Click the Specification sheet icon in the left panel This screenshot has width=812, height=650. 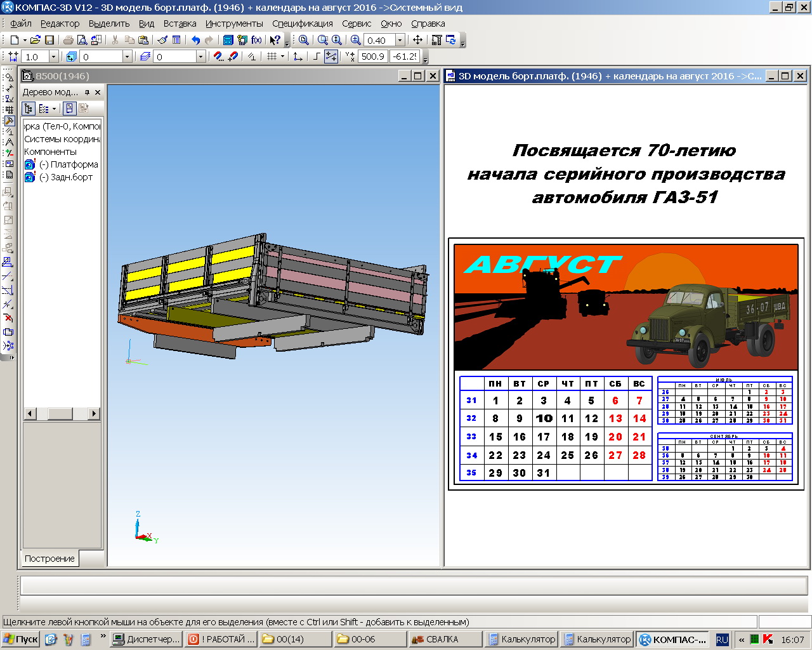coord(9,175)
